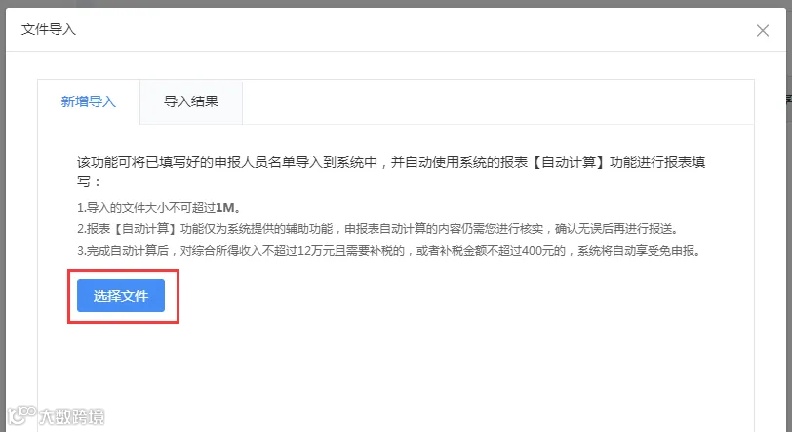Click the logo icon beside 大数跨境 watermark
This screenshot has height=432, width=792.
(x=21, y=415)
